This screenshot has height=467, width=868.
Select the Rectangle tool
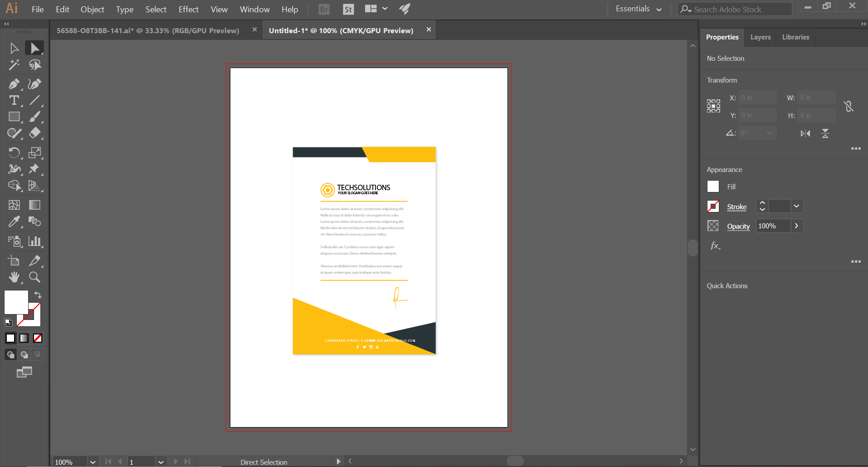[14, 117]
